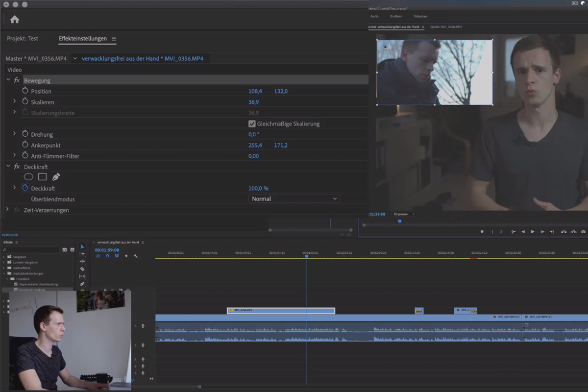The image size is (588, 392).
Task: Toggle nest insert mode in the timeline
Action: click(x=98, y=256)
